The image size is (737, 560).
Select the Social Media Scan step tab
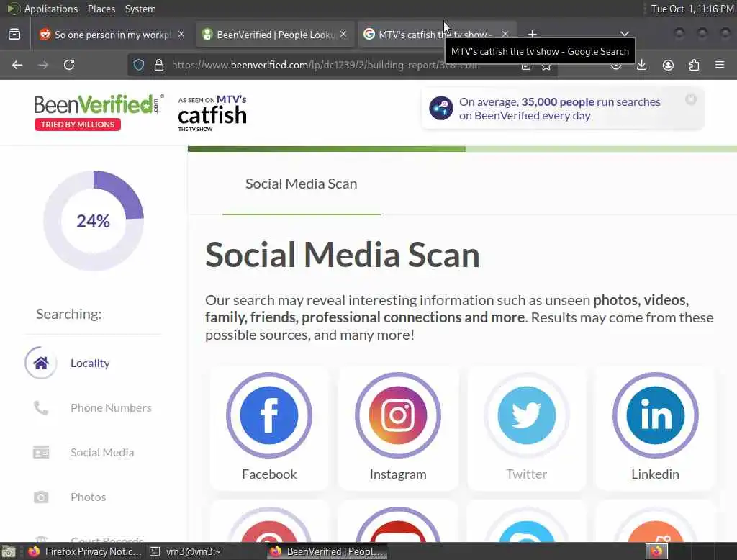pyautogui.click(x=302, y=184)
